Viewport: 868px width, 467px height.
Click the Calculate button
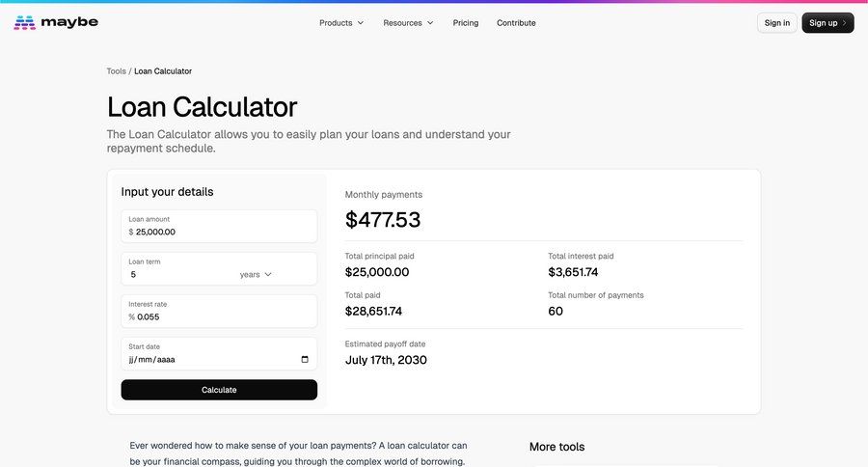click(219, 390)
